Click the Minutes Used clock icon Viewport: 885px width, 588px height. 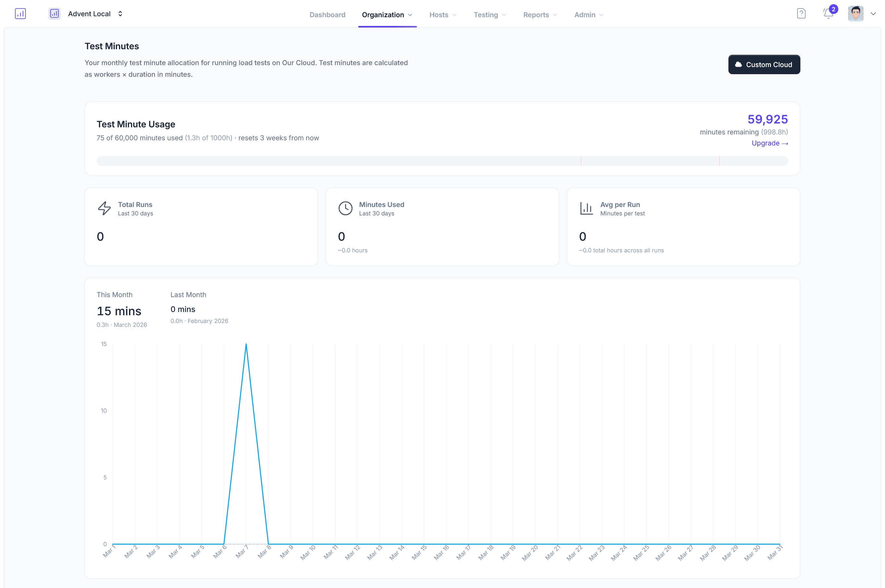point(345,209)
